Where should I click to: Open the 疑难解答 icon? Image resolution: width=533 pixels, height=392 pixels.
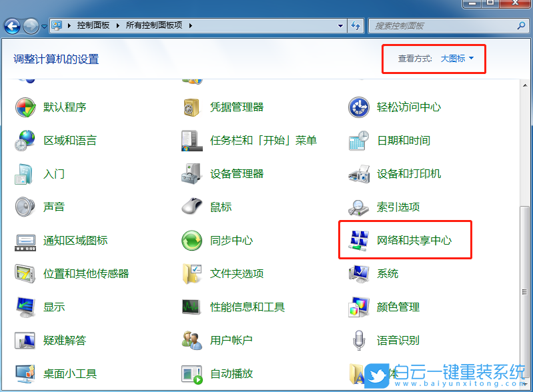pyautogui.click(x=25, y=341)
